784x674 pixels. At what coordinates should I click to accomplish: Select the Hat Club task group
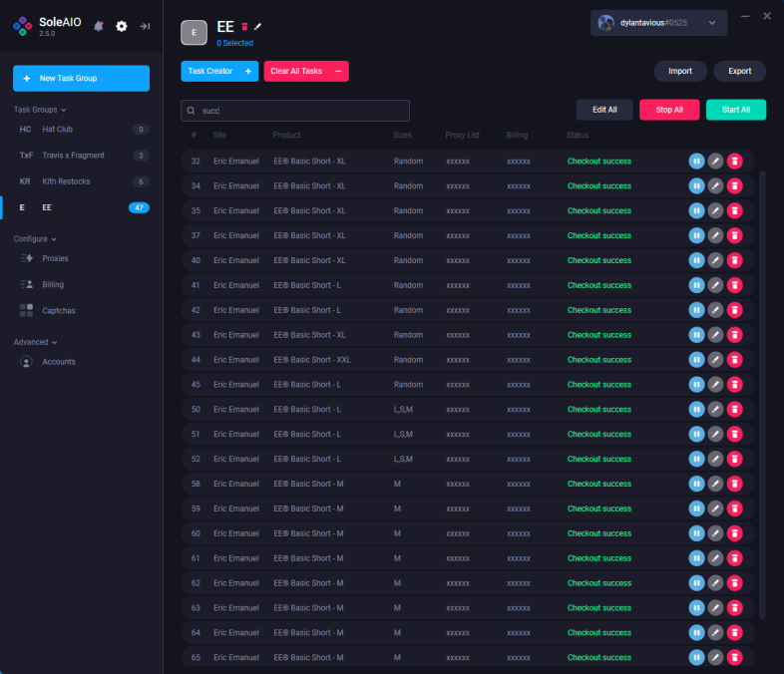click(82, 130)
